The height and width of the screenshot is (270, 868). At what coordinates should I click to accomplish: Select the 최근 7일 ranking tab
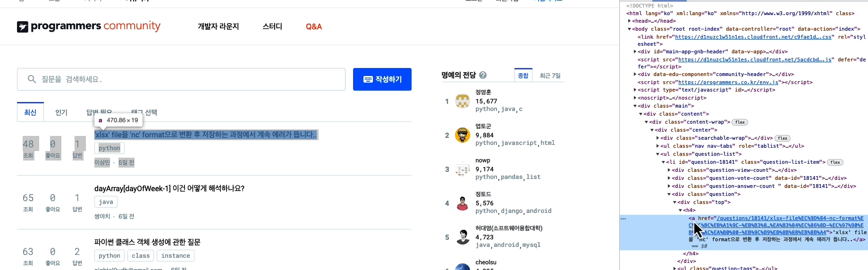550,76
